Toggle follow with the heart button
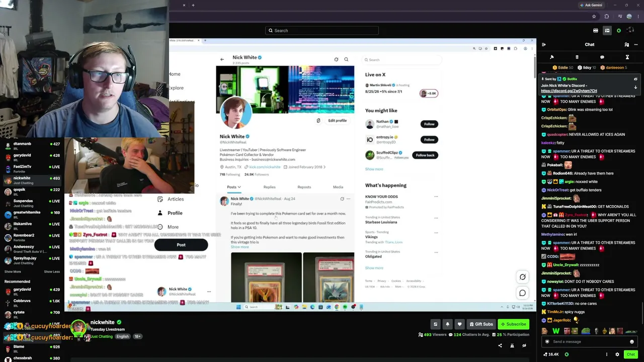Image resolution: width=644 pixels, height=362 pixels. coord(459,324)
